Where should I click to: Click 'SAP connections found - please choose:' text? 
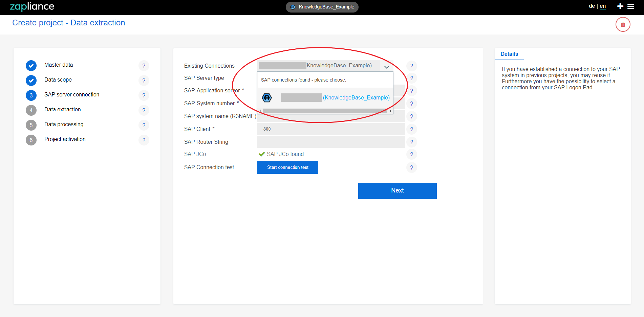[x=303, y=80]
